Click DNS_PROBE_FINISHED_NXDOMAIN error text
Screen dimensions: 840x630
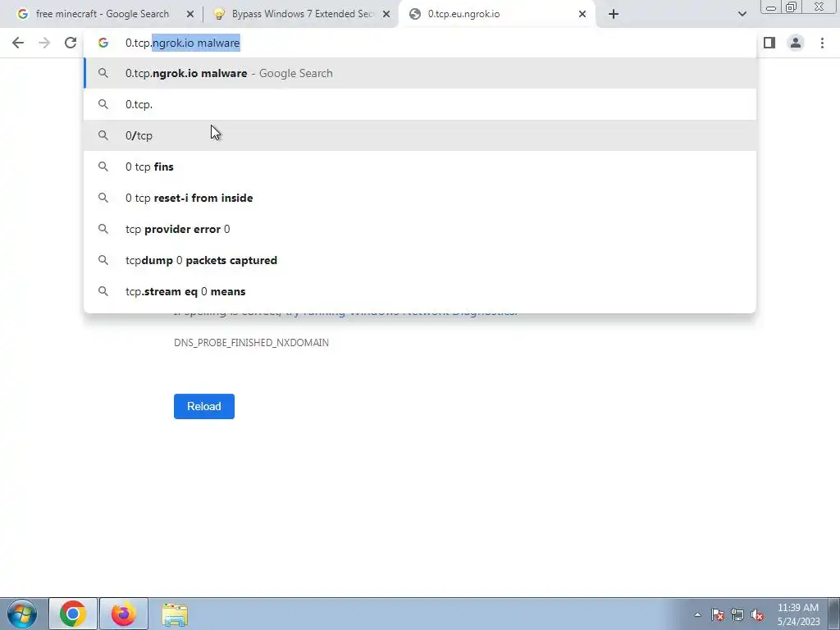(x=251, y=343)
